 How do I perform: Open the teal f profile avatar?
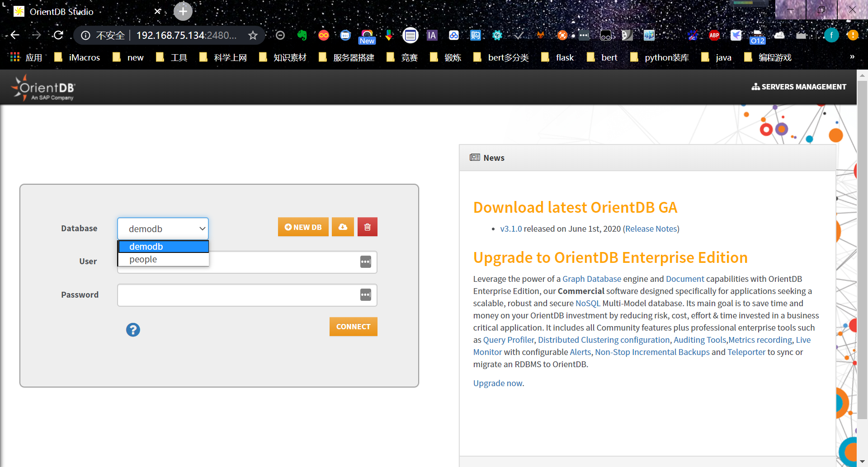click(x=831, y=35)
